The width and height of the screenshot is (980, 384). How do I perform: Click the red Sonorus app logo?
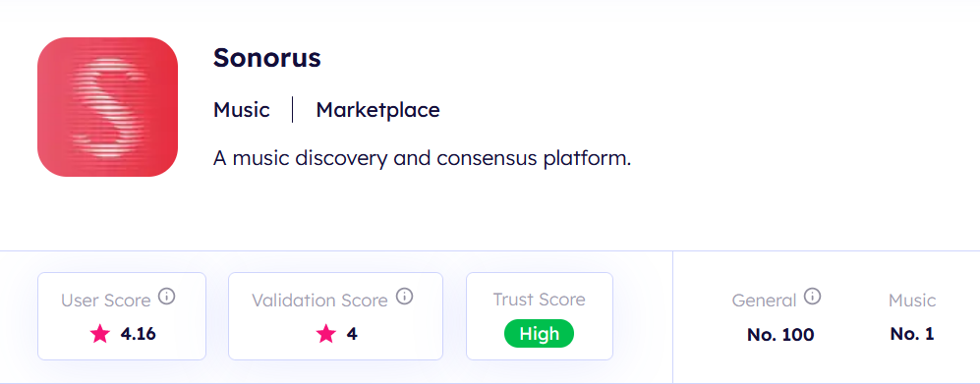(107, 107)
